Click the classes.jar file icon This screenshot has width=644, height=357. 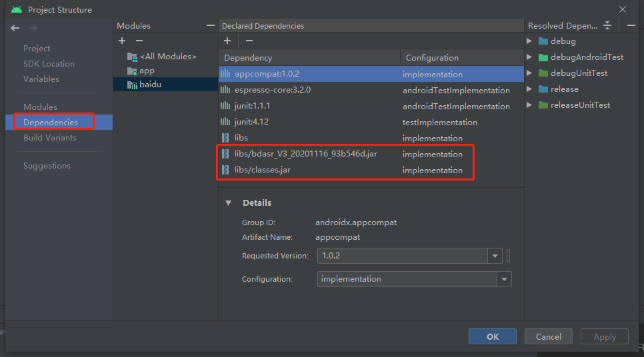click(x=225, y=170)
